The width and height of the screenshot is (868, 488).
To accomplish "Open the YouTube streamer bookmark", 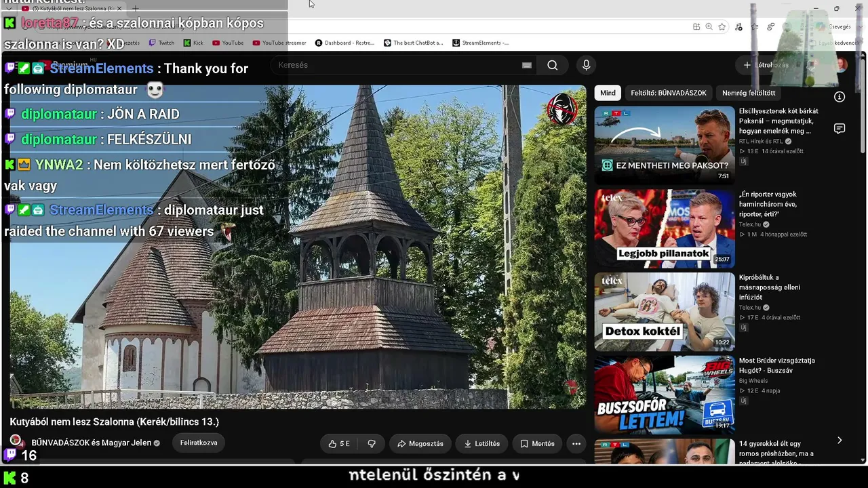I will (279, 43).
